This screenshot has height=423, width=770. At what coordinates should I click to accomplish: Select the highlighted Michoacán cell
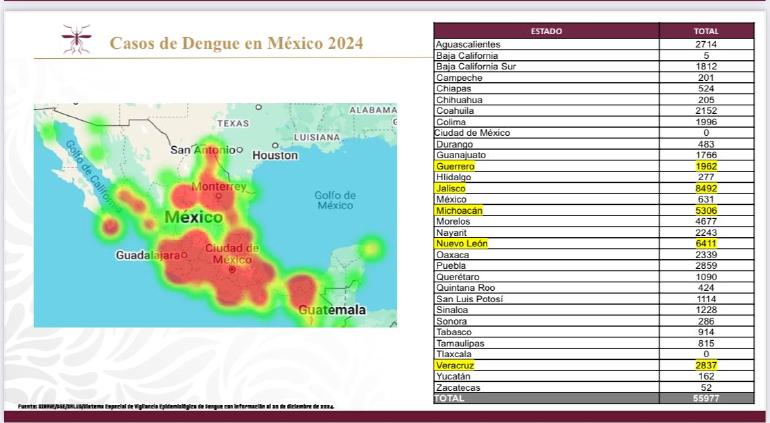459,210
